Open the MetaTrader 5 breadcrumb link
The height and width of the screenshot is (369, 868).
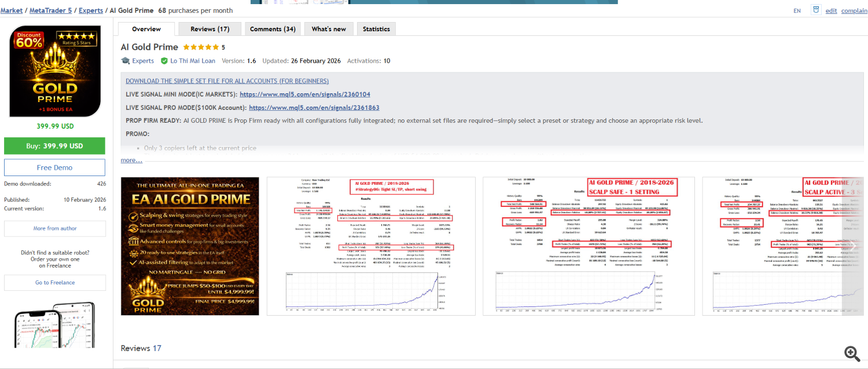click(x=51, y=10)
